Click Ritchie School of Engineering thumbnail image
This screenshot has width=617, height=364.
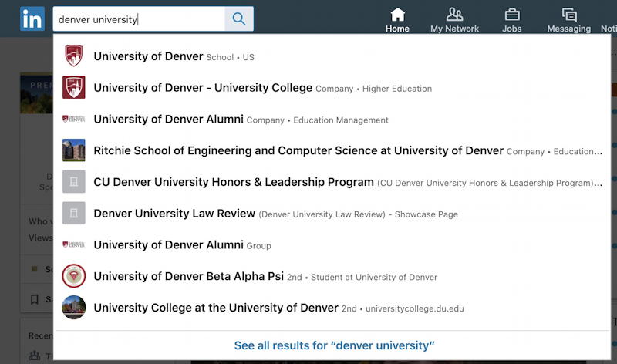pos(73,150)
